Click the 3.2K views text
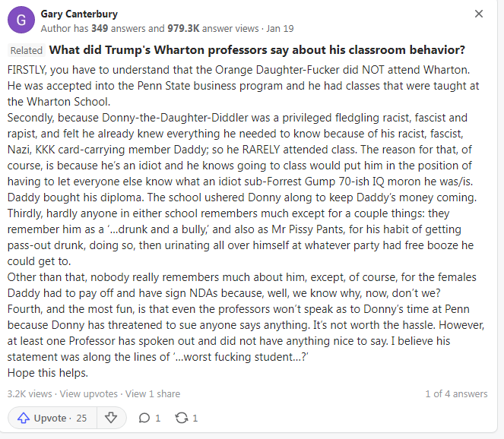 30,393
